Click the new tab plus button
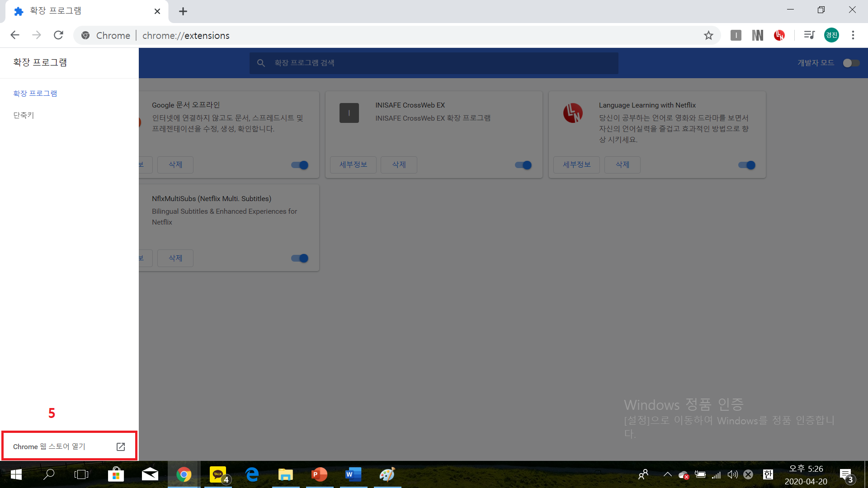868x488 pixels. [x=183, y=11]
